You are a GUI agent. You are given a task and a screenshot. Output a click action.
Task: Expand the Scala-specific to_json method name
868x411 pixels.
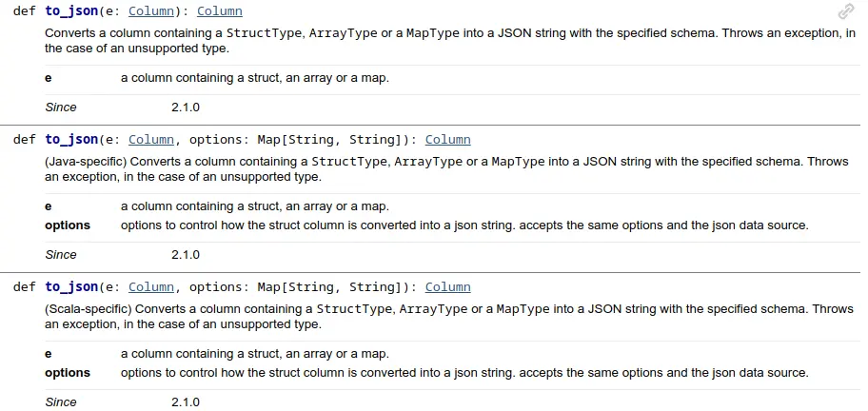71,287
